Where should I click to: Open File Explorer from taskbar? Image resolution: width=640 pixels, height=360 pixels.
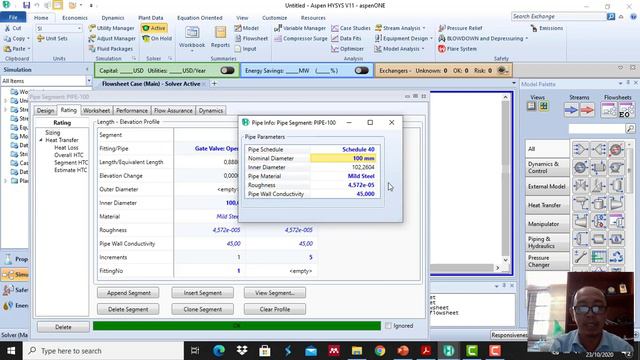(357, 351)
